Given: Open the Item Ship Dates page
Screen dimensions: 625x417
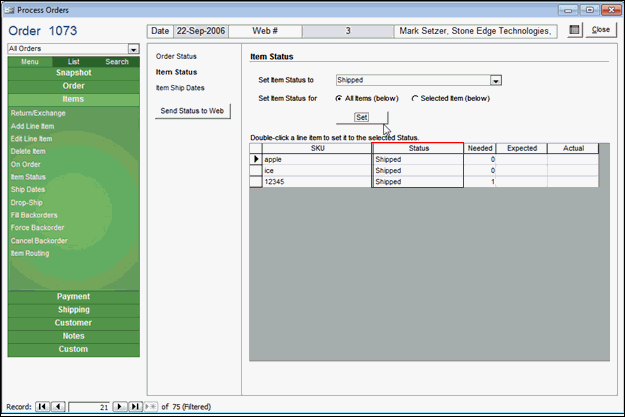Looking at the screenshot, I should [x=181, y=88].
